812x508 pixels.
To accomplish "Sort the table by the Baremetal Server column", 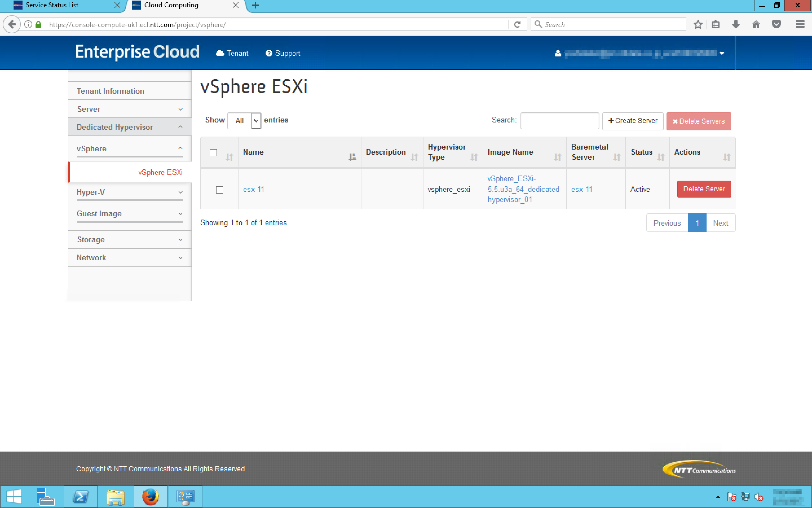I will coord(595,152).
